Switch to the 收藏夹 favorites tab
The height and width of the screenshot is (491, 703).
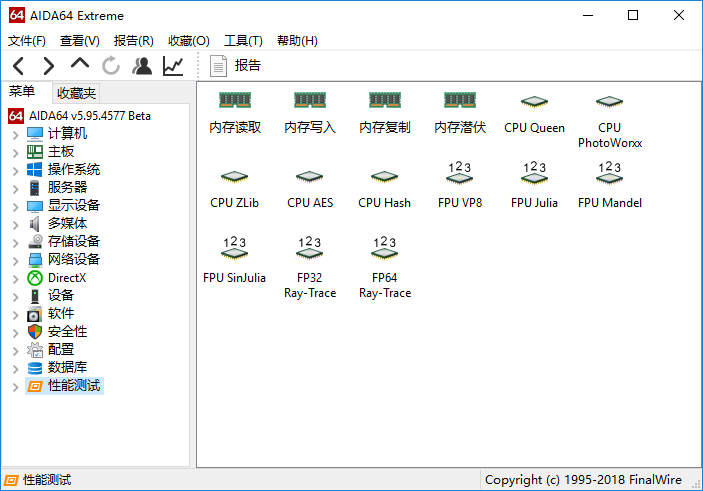(x=76, y=93)
